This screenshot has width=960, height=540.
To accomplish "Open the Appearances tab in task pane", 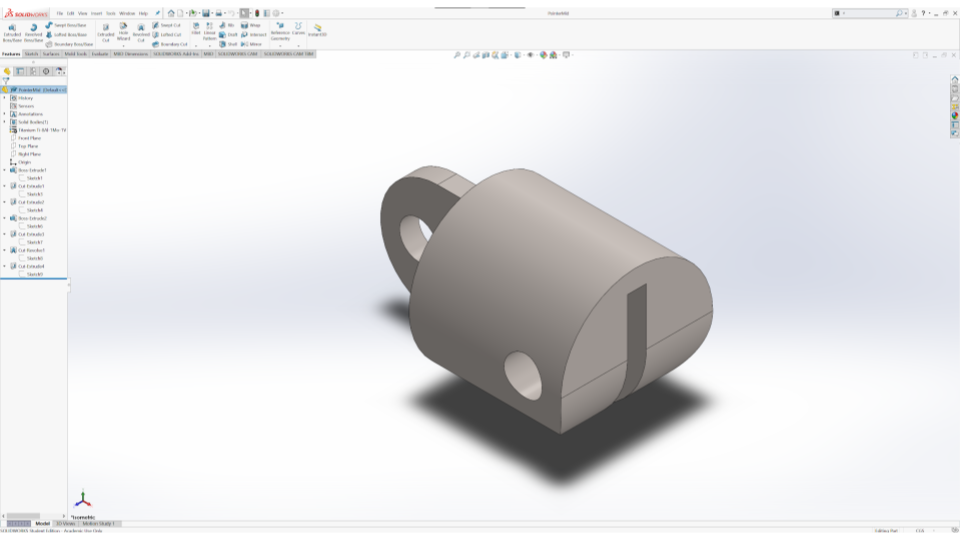I will click(955, 115).
